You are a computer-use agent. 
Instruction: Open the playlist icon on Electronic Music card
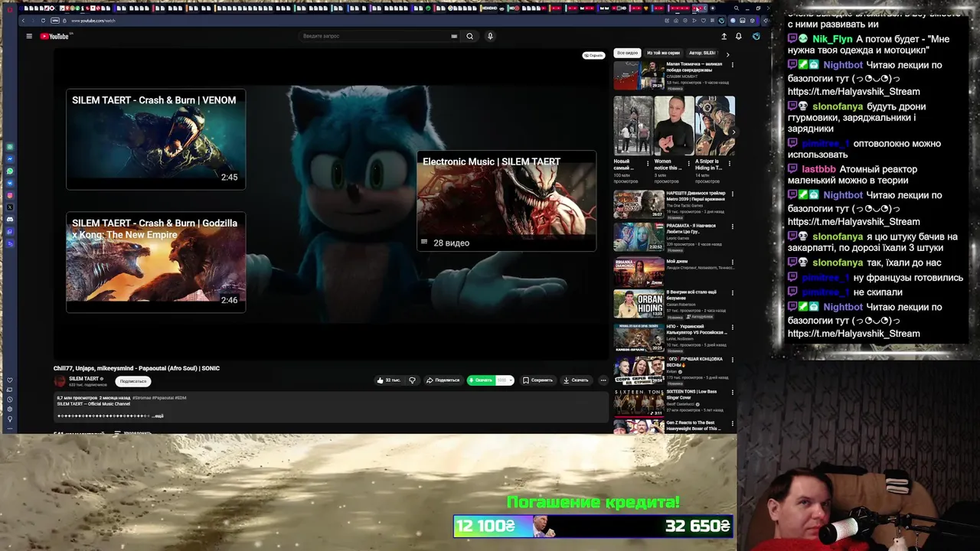(423, 243)
